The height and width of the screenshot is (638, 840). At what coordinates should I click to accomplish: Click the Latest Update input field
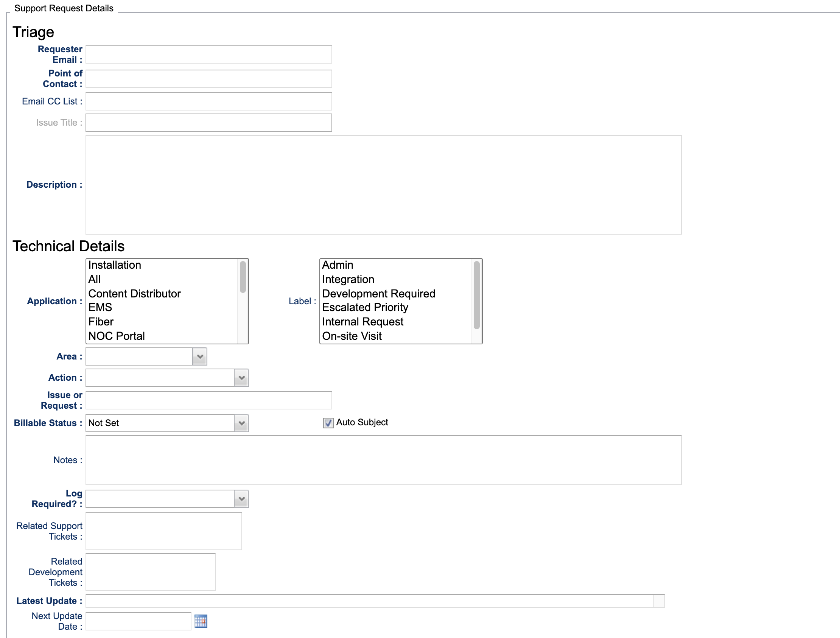pos(369,601)
